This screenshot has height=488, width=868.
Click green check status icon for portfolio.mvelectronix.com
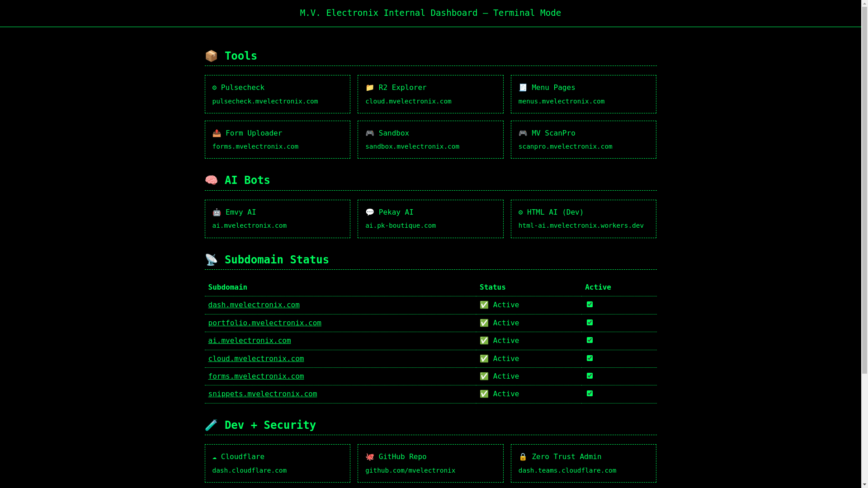click(484, 323)
